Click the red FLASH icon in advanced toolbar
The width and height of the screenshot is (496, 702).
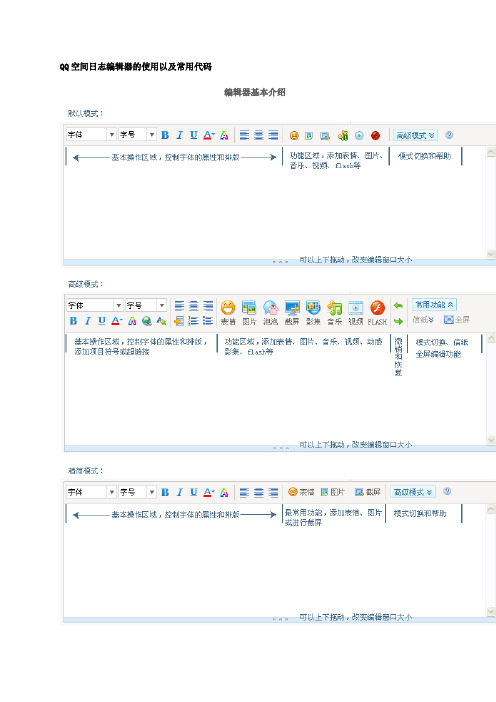377,312
